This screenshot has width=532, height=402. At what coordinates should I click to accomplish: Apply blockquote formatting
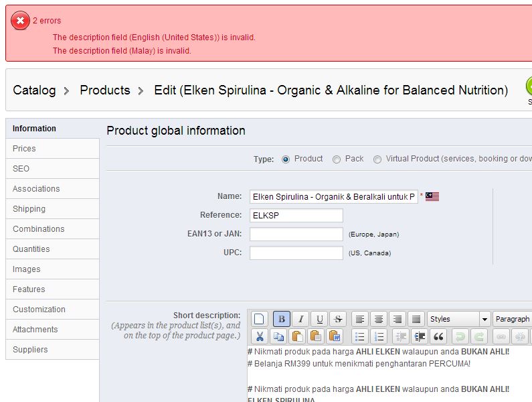click(x=438, y=337)
